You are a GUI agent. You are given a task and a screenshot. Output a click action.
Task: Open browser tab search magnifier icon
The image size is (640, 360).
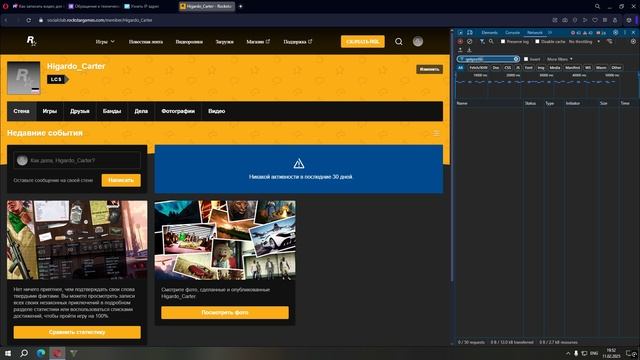coord(597,6)
